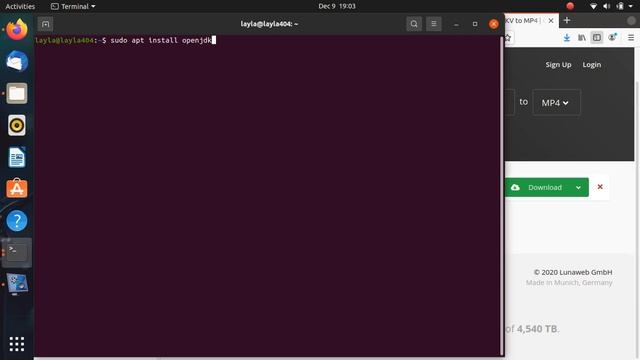Launch LibreOffice Writer from the dock
640x360 pixels.
coord(17,157)
